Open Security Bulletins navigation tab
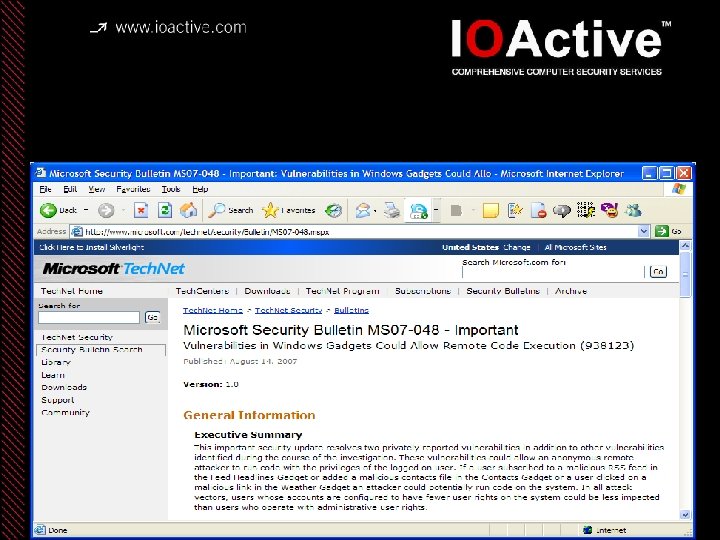The height and width of the screenshot is (540, 720). (503, 291)
